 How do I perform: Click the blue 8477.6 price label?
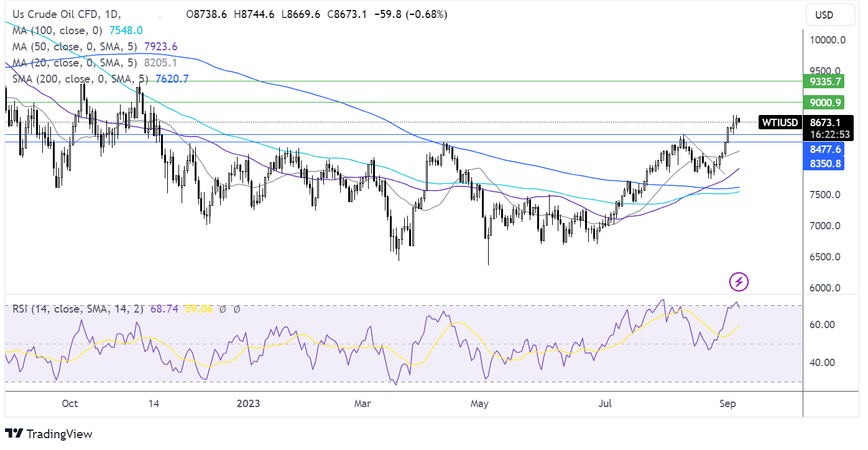pyautogui.click(x=824, y=150)
